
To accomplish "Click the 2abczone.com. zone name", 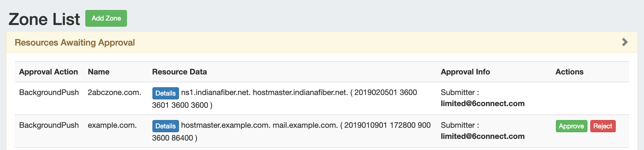I will [114, 92].
